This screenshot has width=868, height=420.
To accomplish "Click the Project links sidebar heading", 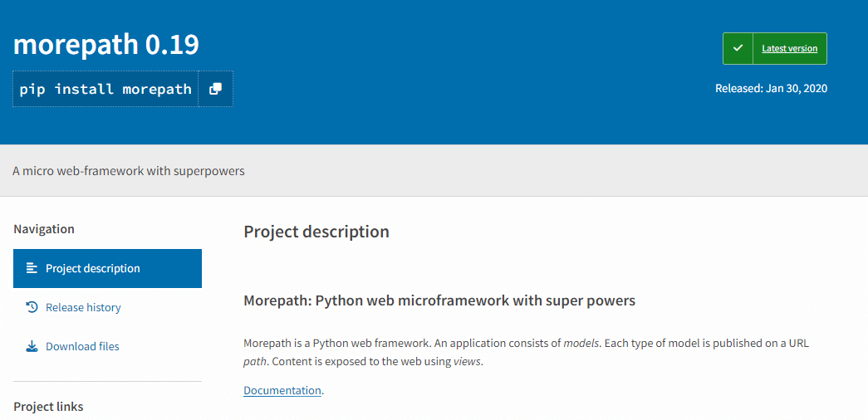I will (x=48, y=407).
